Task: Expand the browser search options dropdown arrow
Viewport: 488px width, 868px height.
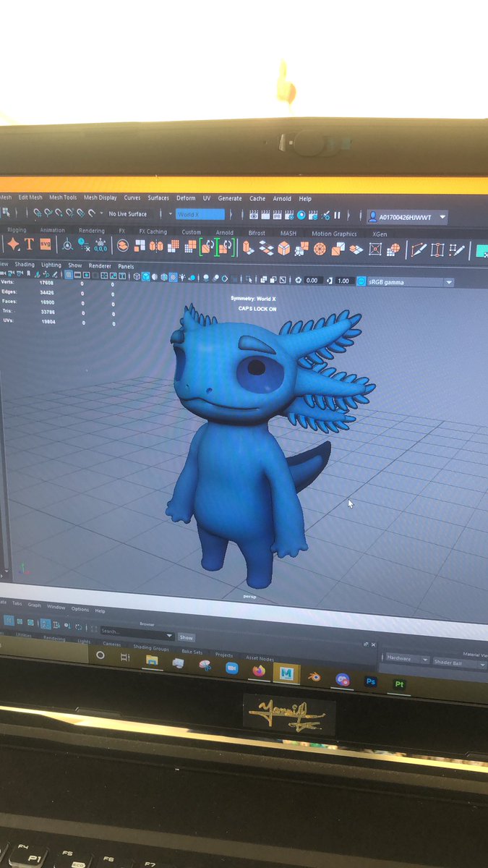Action: point(169,636)
